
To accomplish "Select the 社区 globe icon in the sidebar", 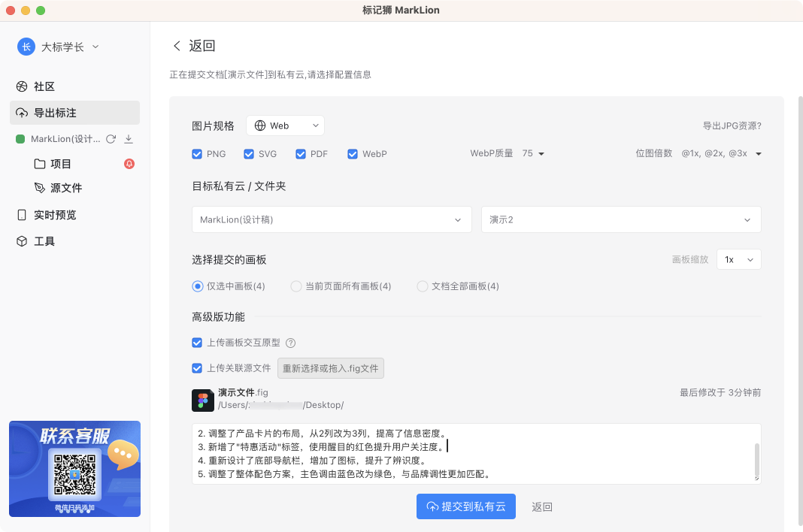I will [22, 86].
